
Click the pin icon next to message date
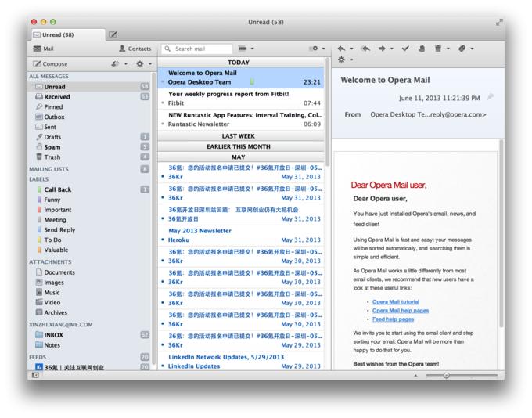(490, 97)
